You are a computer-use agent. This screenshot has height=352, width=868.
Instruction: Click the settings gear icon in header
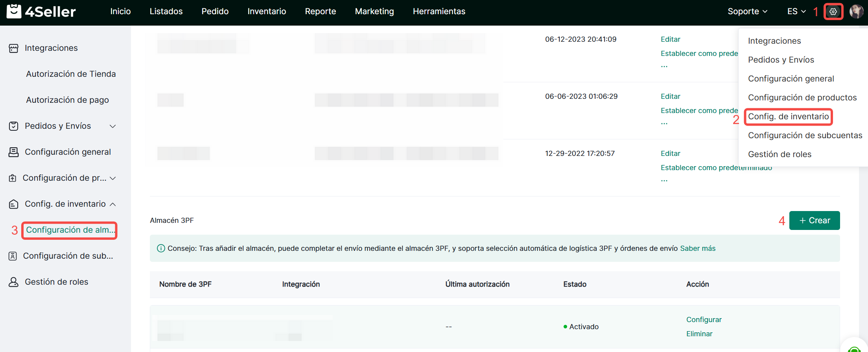point(833,11)
